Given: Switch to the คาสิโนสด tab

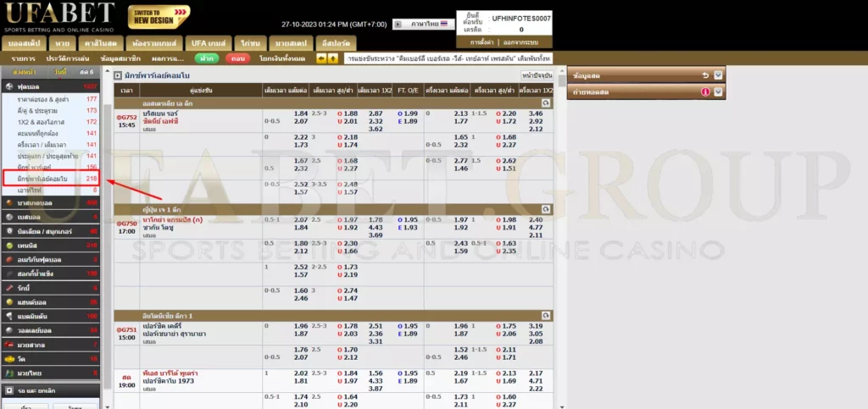Looking at the screenshot, I should point(100,43).
